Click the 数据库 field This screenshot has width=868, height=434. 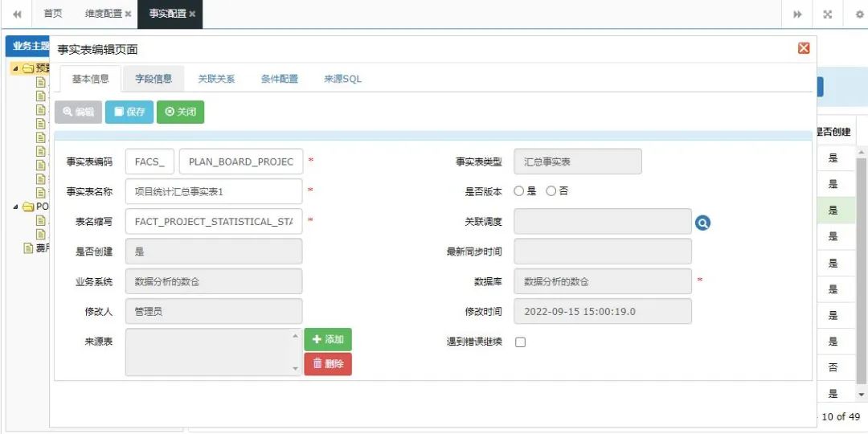[603, 281]
